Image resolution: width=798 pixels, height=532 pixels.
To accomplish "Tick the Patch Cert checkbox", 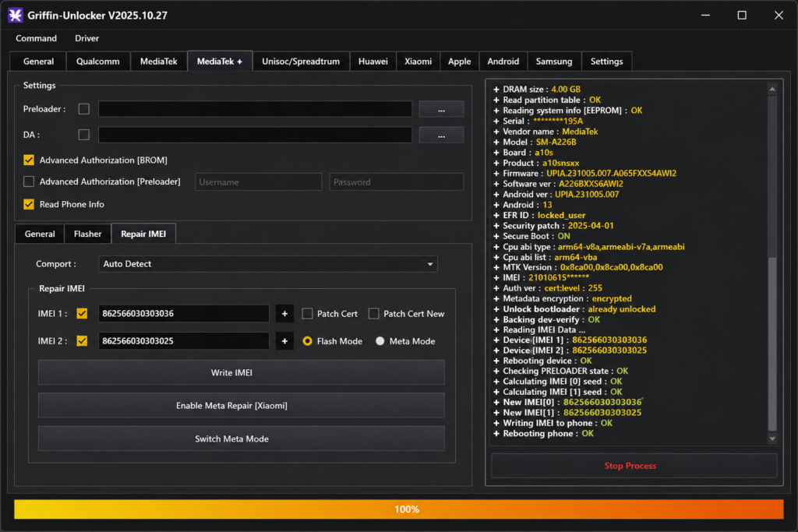I will tap(307, 314).
